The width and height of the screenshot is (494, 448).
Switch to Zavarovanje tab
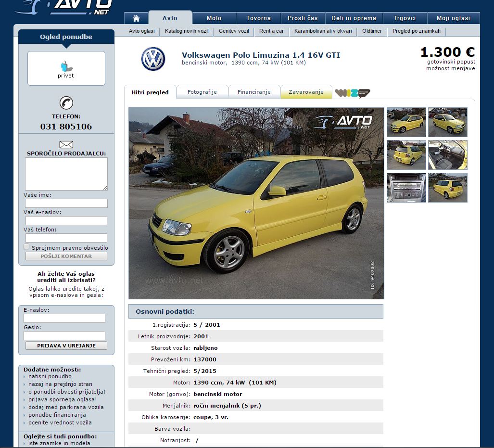306,92
